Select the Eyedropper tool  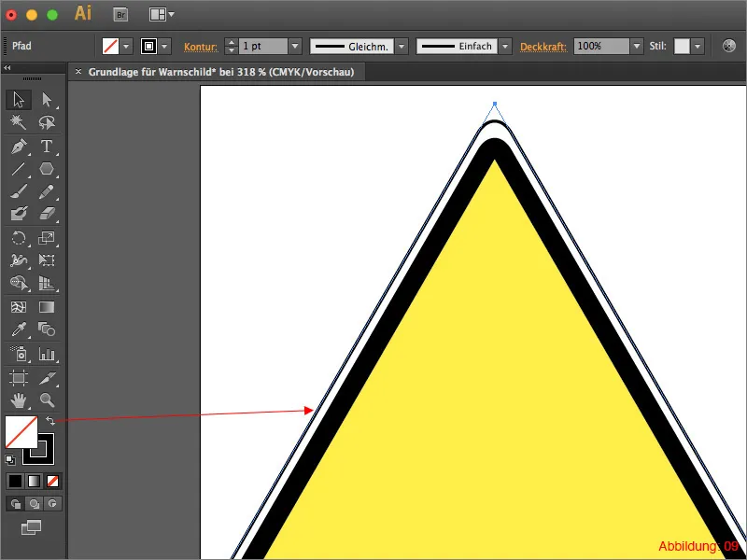(x=19, y=329)
